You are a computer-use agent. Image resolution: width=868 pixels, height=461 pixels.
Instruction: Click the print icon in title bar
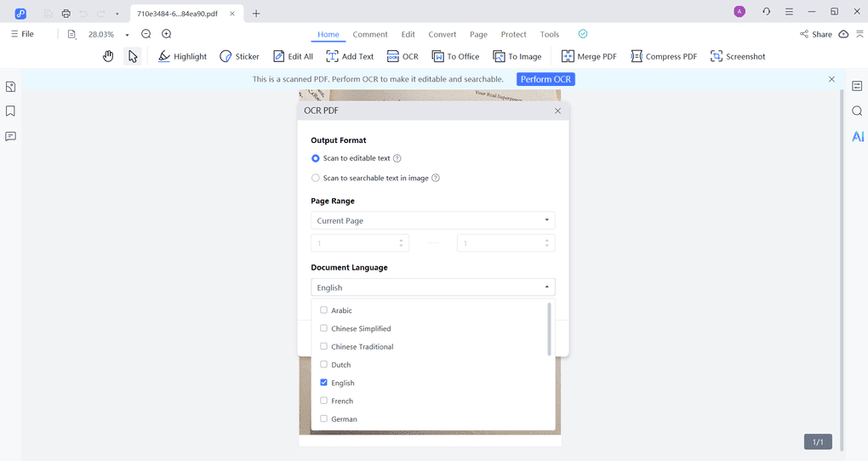[66, 14]
